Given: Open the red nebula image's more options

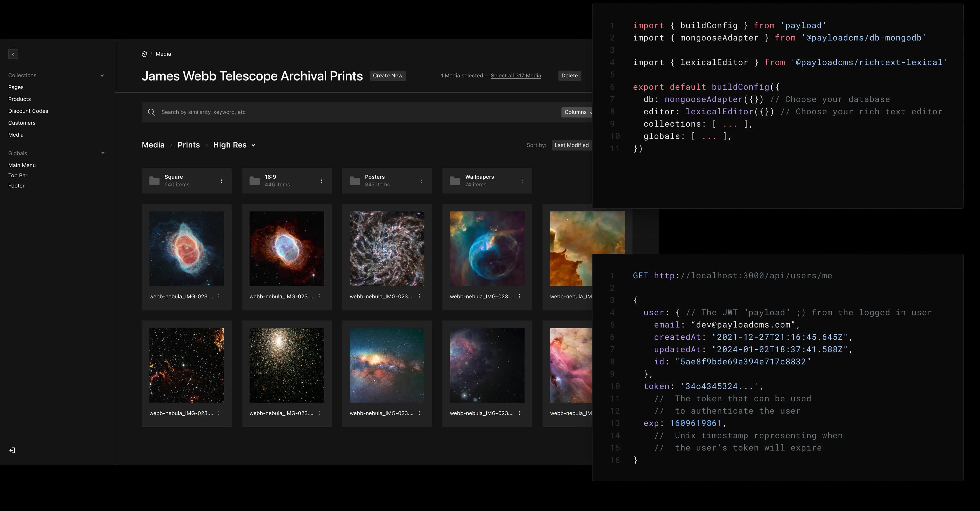Looking at the screenshot, I should (x=219, y=297).
